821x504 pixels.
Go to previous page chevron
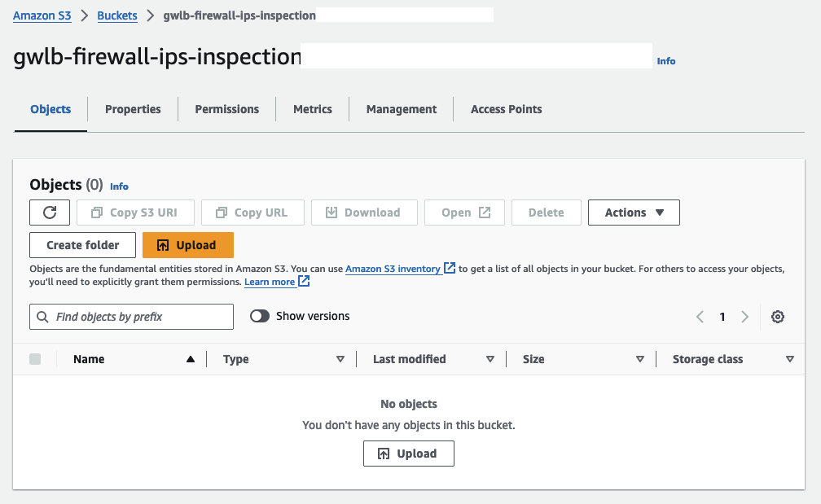tap(700, 317)
